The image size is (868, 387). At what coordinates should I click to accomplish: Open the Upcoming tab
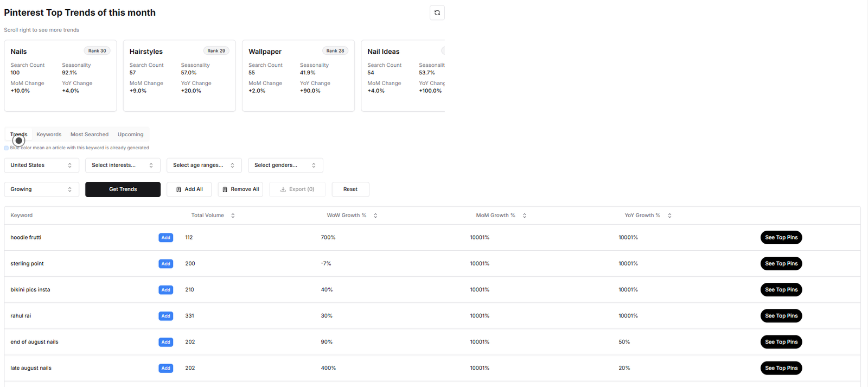[x=131, y=134]
